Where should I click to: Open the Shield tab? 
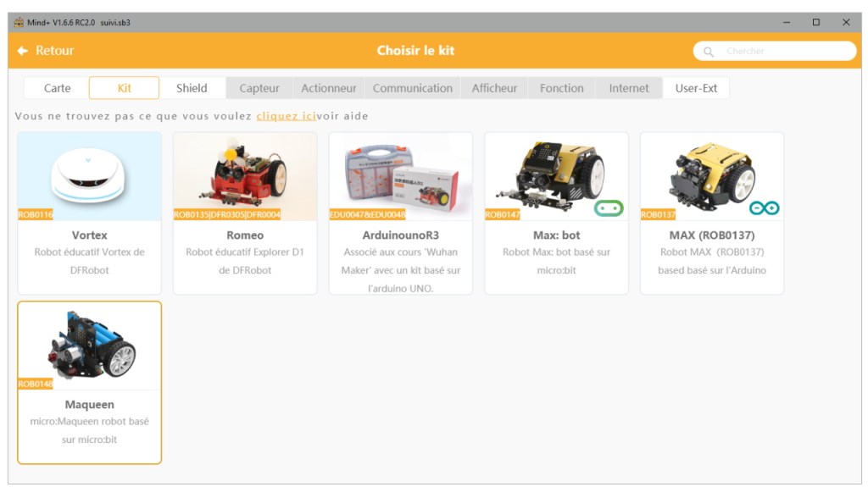[192, 88]
